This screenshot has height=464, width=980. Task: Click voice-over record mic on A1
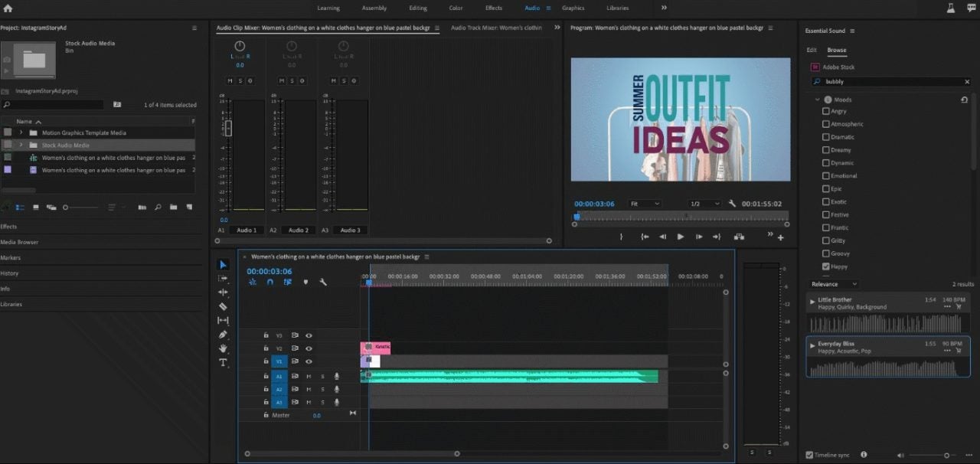click(337, 377)
